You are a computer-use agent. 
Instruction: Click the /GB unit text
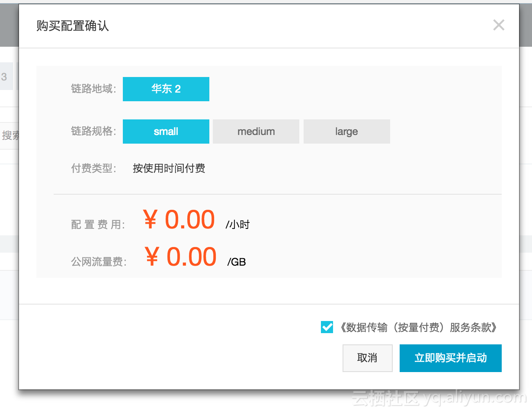point(237,262)
